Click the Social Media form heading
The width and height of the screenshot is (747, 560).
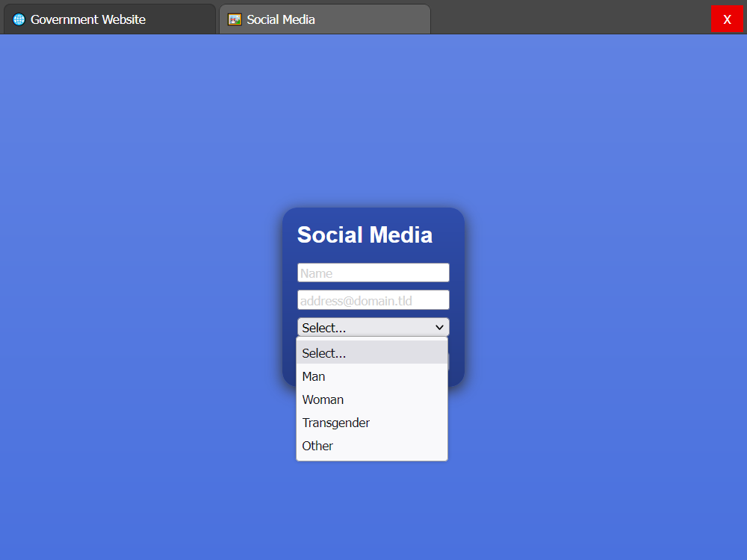tap(365, 234)
